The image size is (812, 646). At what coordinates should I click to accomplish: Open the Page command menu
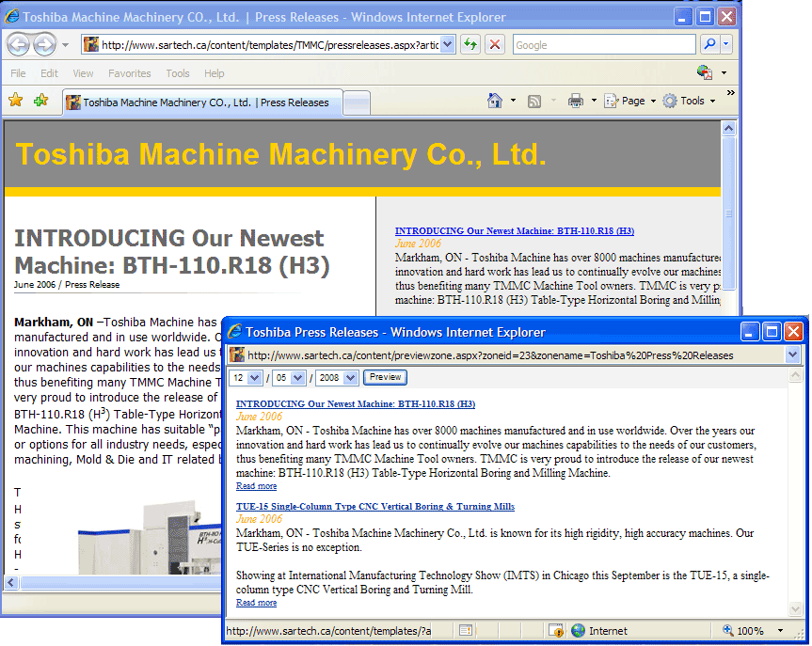pos(630,101)
